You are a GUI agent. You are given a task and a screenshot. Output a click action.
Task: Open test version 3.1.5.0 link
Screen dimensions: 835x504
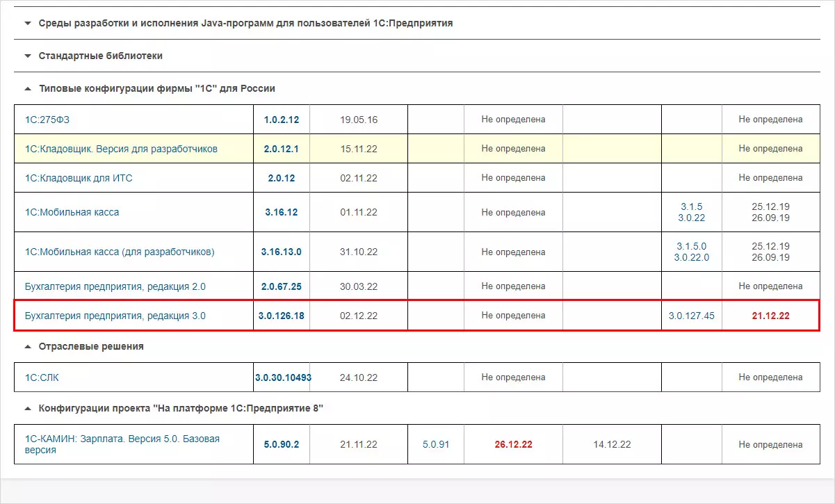692,246
